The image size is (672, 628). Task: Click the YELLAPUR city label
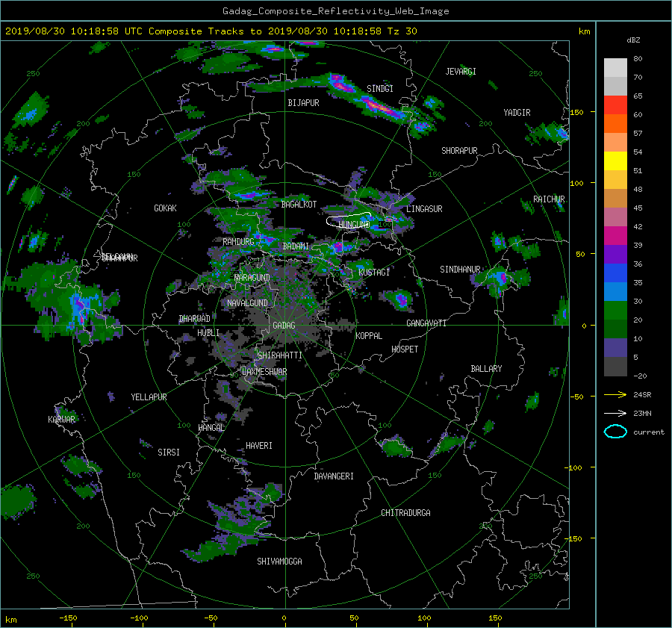(149, 397)
